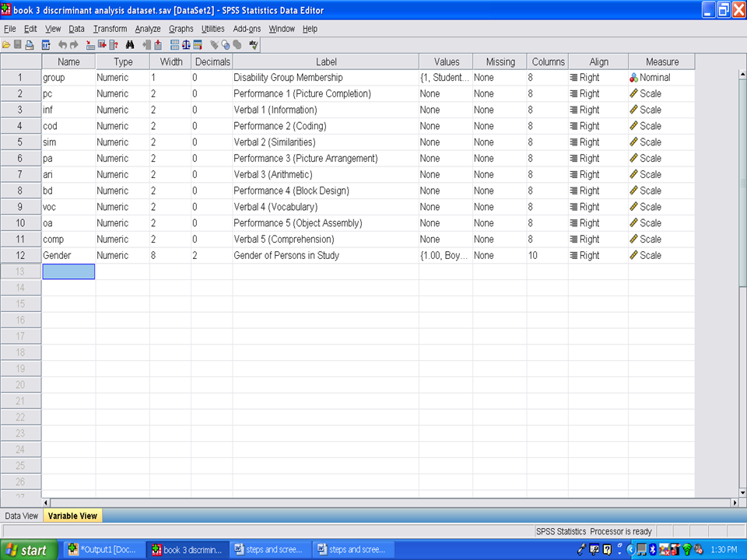Click the Open data document toolbar icon
This screenshot has width=747, height=560.
(x=6, y=45)
